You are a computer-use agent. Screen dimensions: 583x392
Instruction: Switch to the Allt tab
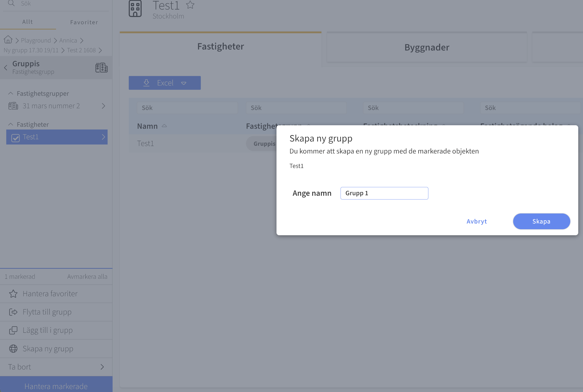(x=28, y=22)
